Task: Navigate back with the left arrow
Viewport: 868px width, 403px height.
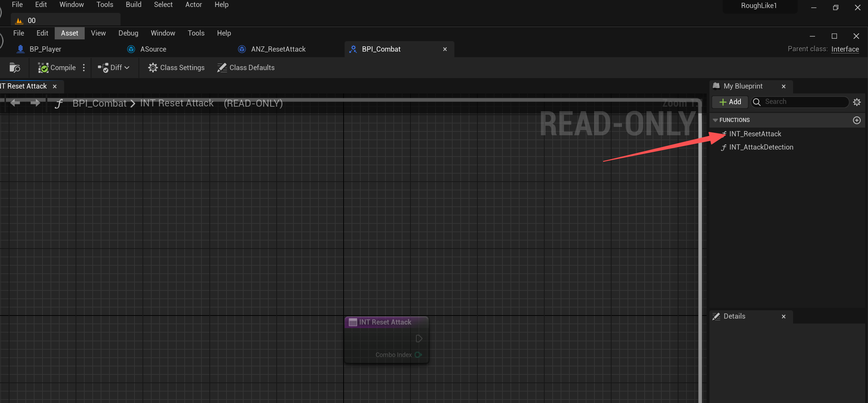Action: [x=15, y=103]
